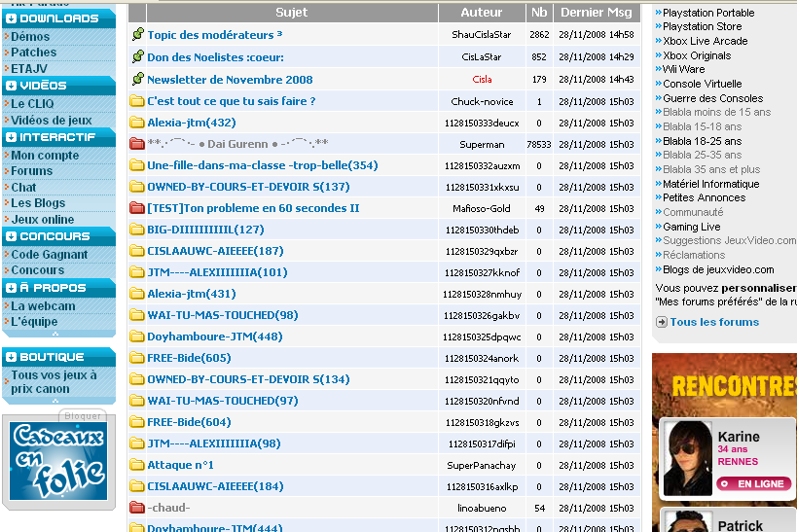797x532 pixels.
Task: Toggle the BOUTIQUE section header arrow
Action: [x=11, y=357]
